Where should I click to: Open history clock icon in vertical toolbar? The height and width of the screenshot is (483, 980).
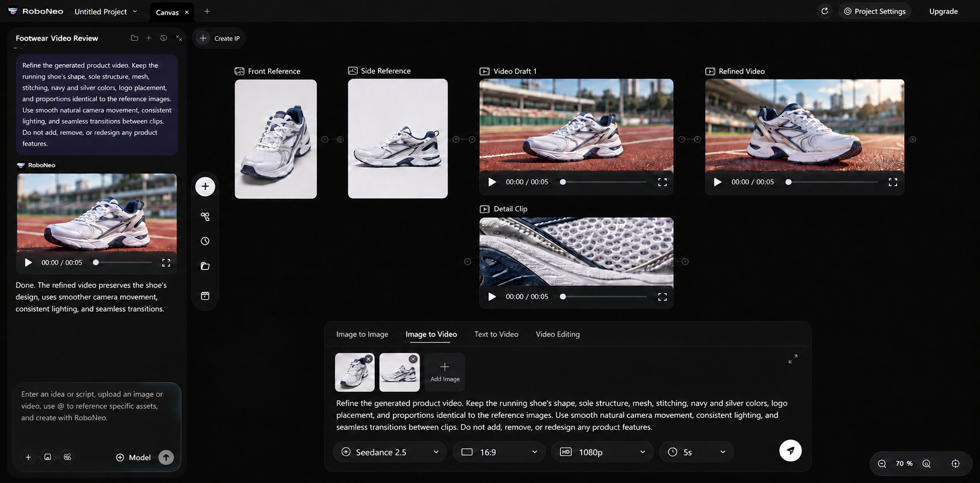tap(205, 241)
